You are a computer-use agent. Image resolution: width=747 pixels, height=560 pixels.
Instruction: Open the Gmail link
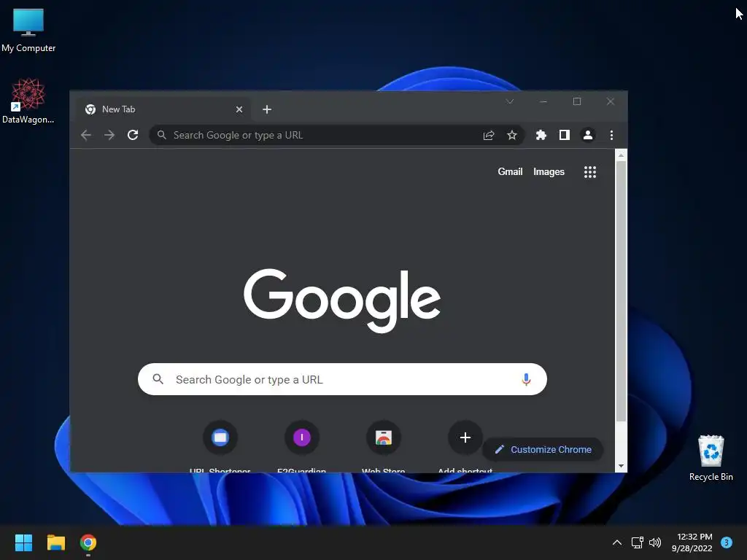pos(510,172)
